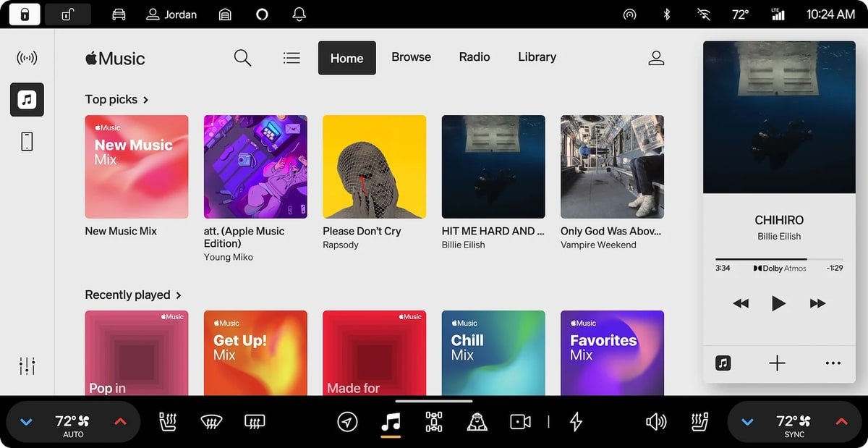Image resolution: width=868 pixels, height=448 pixels.
Task: Raise driver temperature with red arrow
Action: coord(120,422)
